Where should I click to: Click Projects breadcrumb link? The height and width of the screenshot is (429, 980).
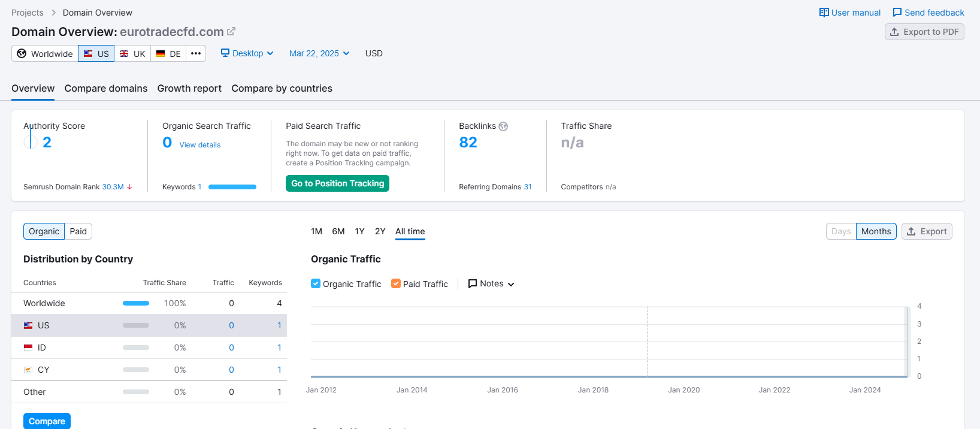(28, 13)
